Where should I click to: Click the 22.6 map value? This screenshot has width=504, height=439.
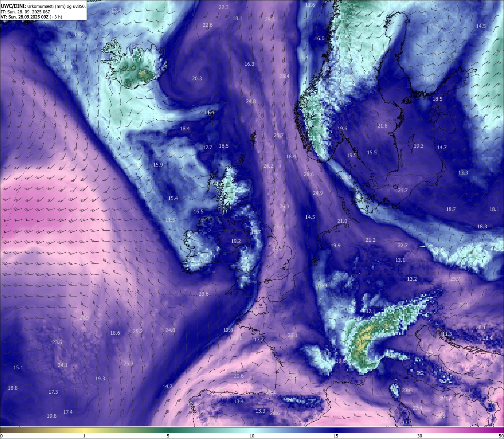pos(208,25)
